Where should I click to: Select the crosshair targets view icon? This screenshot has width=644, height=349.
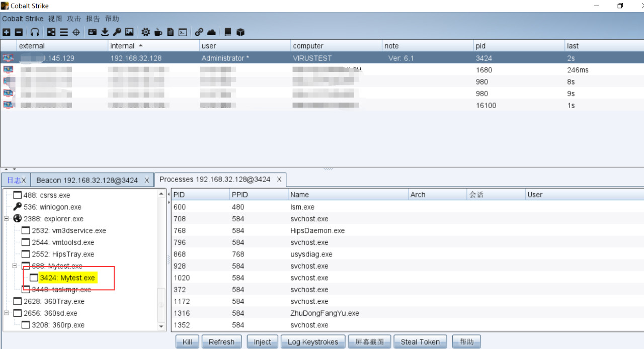coord(76,32)
